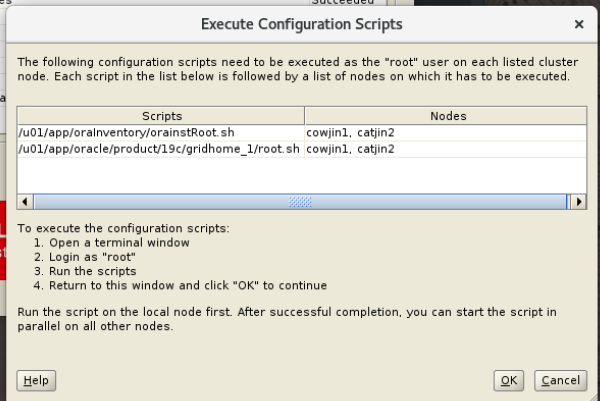Select the Nodes column header
The height and width of the screenshot is (401, 600).
446,116
